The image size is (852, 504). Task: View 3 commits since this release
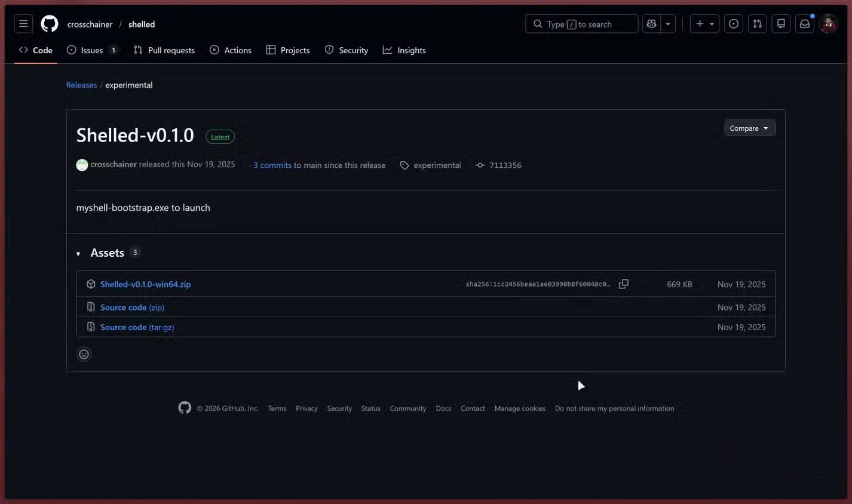[x=272, y=165]
